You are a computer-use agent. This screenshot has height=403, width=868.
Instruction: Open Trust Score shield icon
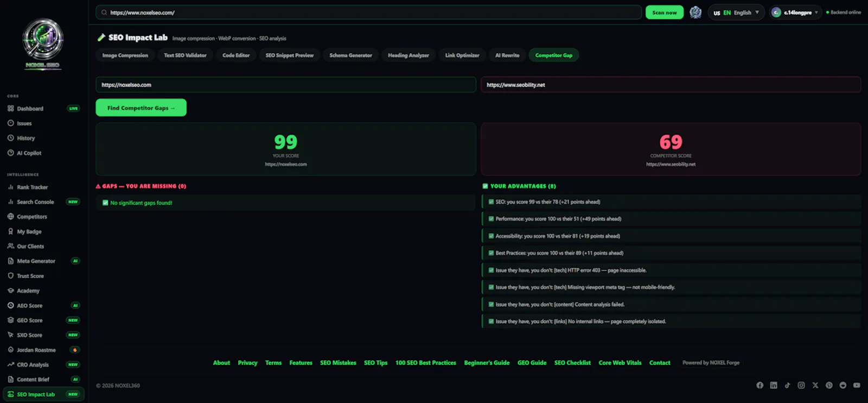pos(10,276)
